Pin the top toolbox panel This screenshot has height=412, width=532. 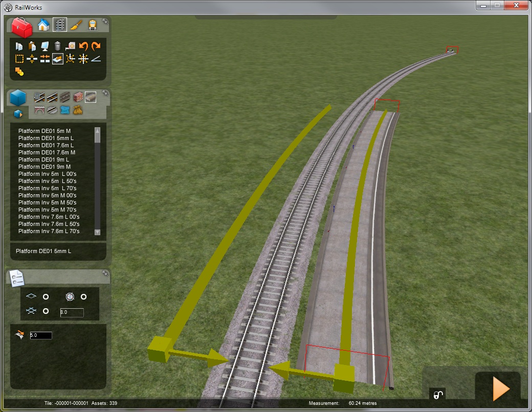pos(105,21)
